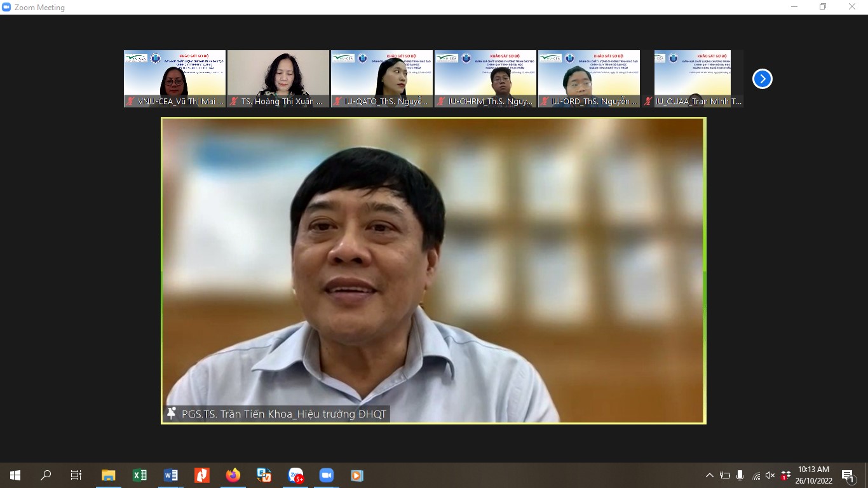Viewport: 868px width, 488px height.
Task: Toggle the muted volume speaker icon
Action: coord(770,475)
